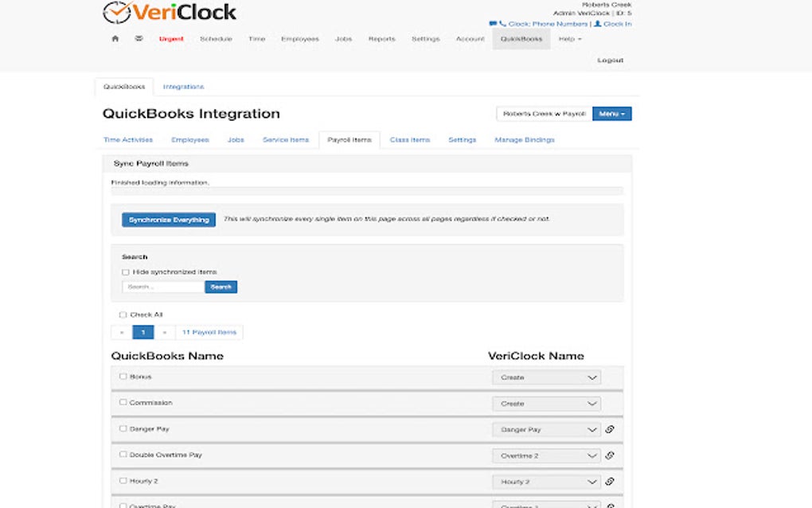812x508 pixels.
Task: Click the Logout link
Action: coord(610,59)
